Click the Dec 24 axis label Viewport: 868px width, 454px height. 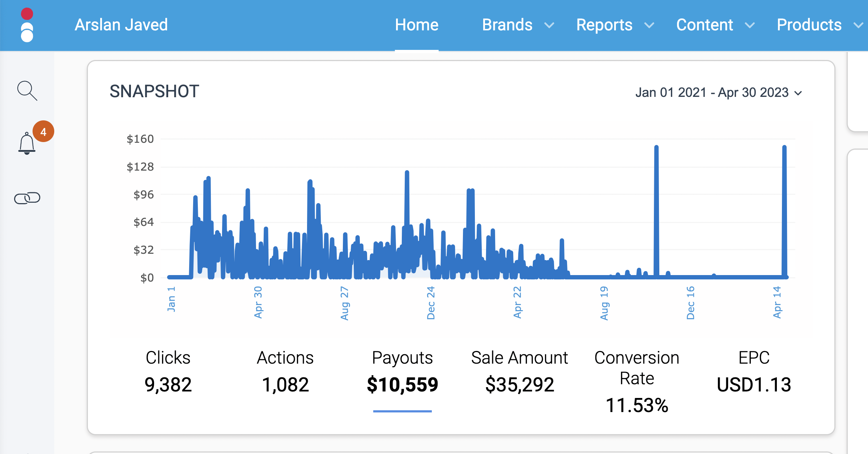[431, 303]
